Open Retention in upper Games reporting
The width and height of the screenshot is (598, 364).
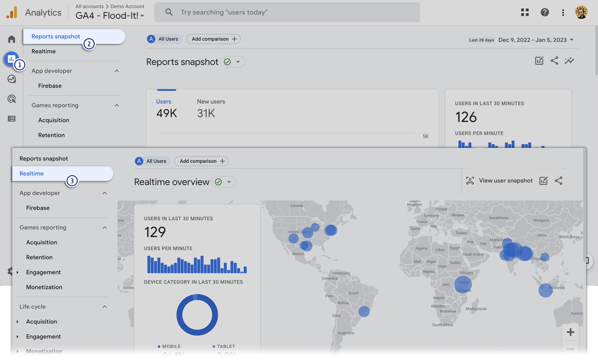point(51,135)
